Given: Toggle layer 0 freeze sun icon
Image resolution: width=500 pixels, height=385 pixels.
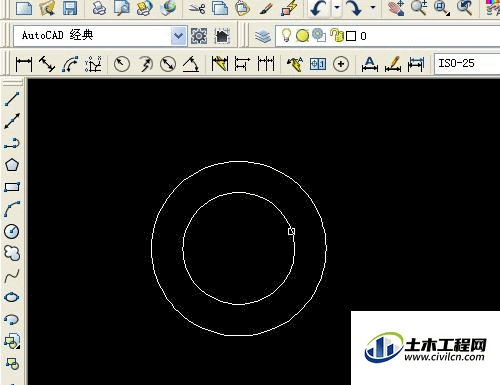Looking at the screenshot, I should click(302, 36).
